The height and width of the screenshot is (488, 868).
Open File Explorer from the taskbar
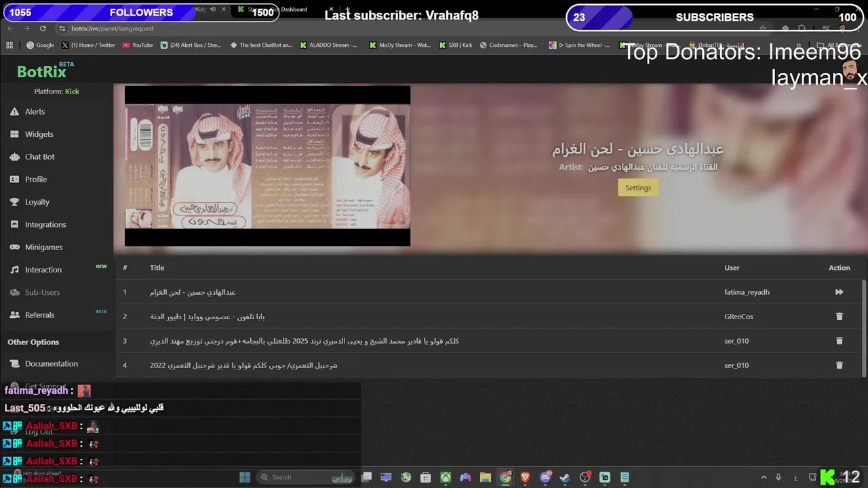point(486,477)
